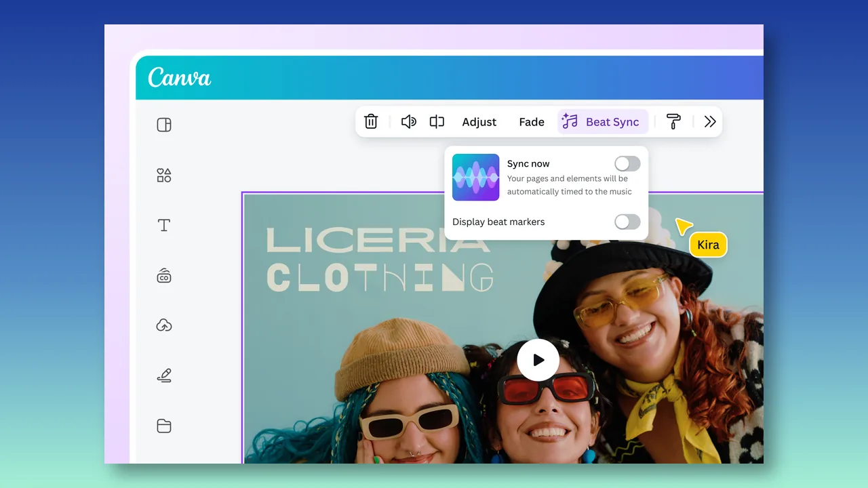The image size is (868, 488).
Task: Expand toolbar with double chevron
Action: [x=710, y=122]
